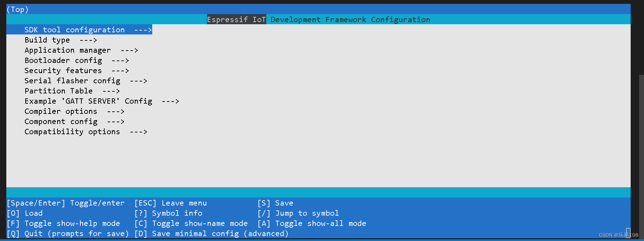Open the Component config submenu
644x241 pixels.
[x=61, y=121]
